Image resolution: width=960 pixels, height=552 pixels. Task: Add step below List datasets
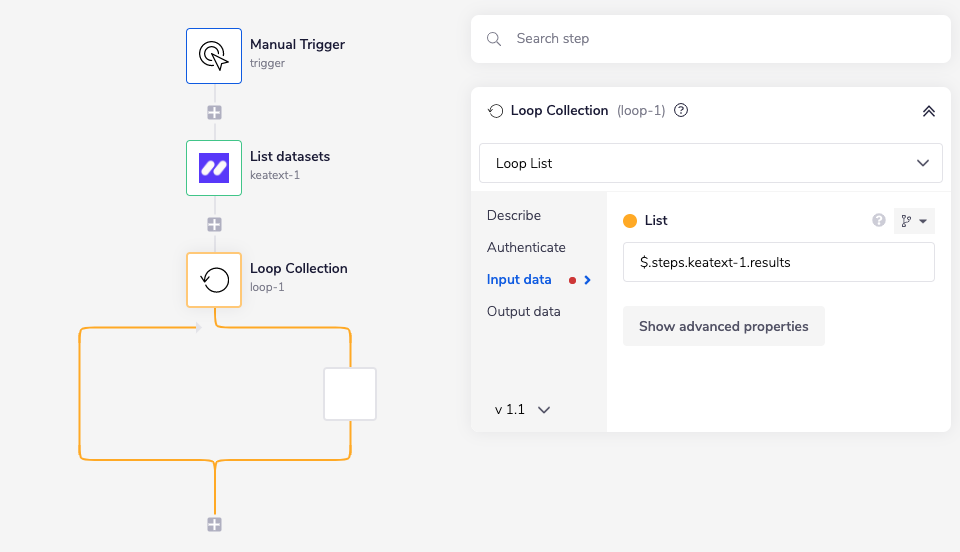coord(214,225)
